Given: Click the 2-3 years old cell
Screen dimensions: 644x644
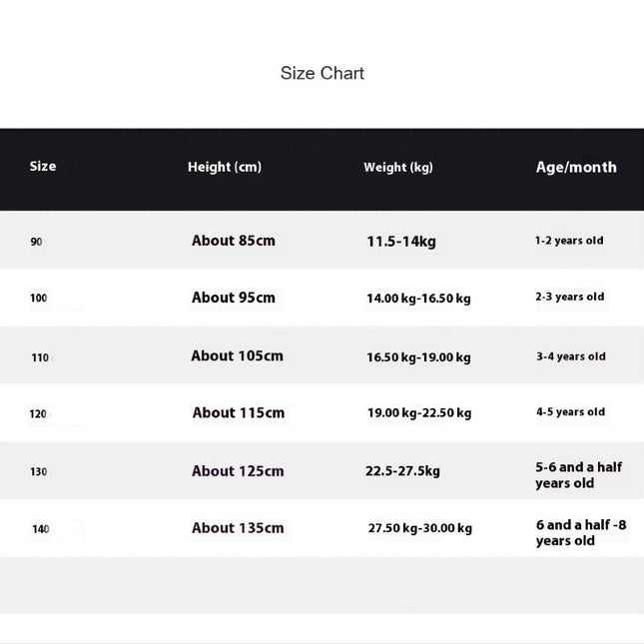Looking at the screenshot, I should coord(570,297).
